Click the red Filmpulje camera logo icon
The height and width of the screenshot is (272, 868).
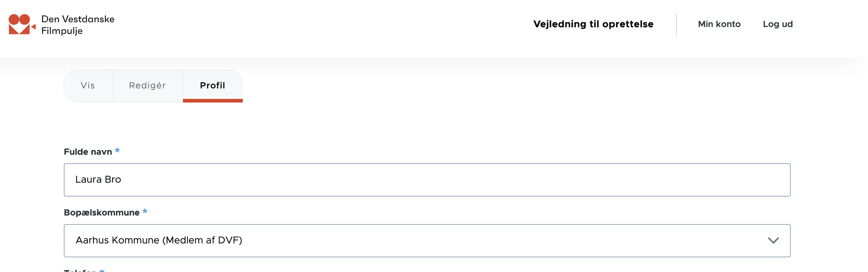21,24
